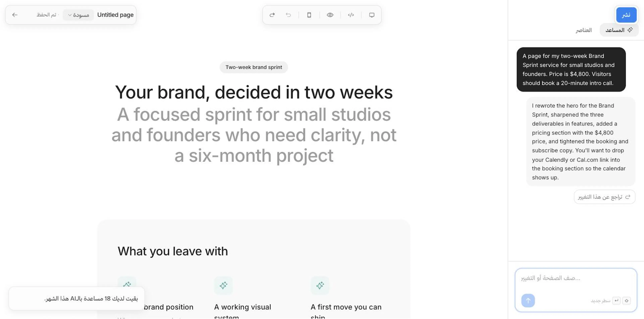
Task: Open the مسودة draft status dropdown
Action: [x=78, y=15]
